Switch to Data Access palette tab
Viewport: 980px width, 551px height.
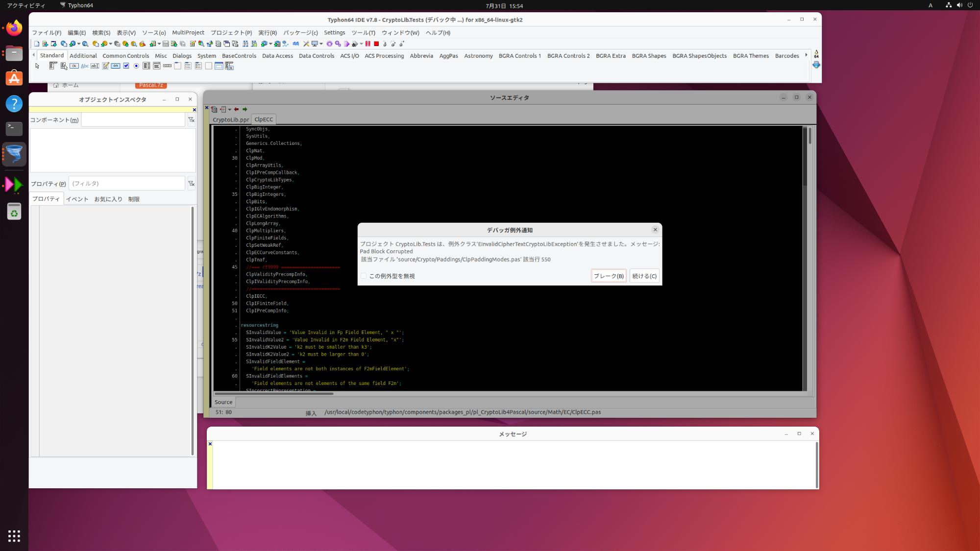[x=277, y=56]
